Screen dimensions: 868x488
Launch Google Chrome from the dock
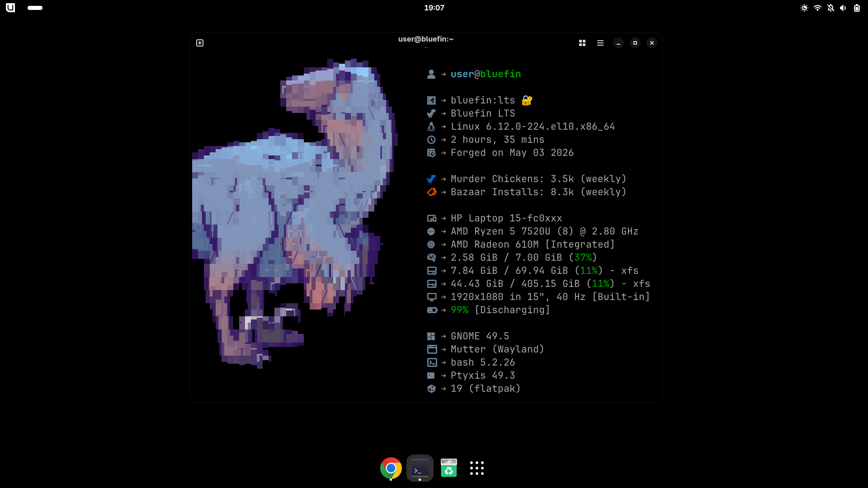click(x=391, y=468)
